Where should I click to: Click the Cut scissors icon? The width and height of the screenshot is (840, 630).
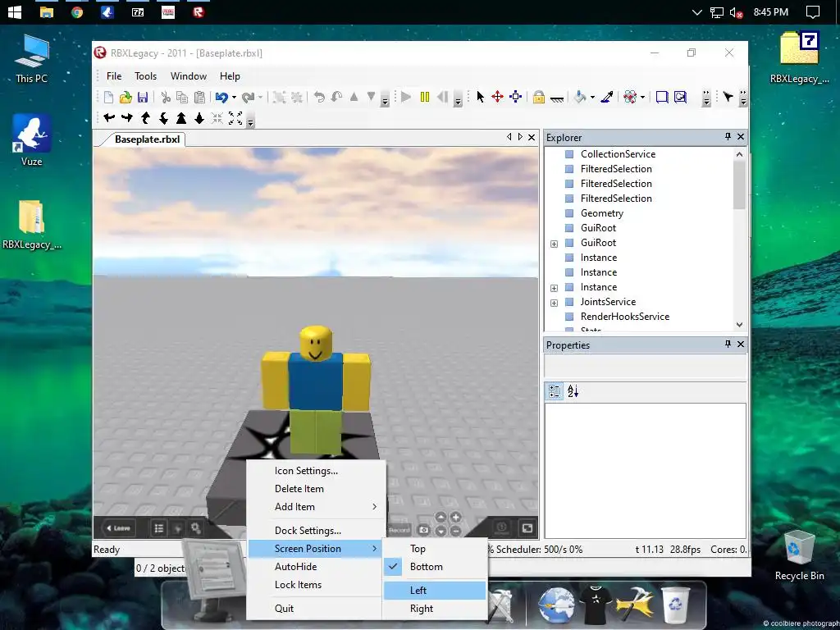(x=166, y=97)
